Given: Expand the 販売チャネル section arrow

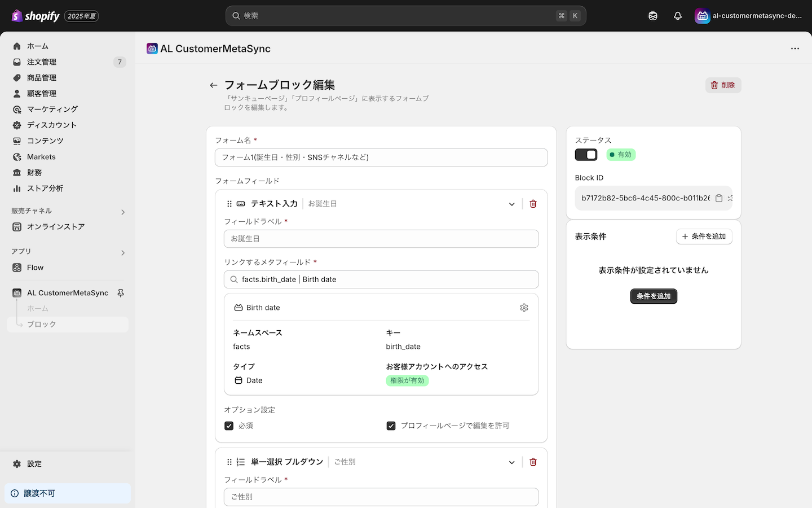Looking at the screenshot, I should (123, 212).
